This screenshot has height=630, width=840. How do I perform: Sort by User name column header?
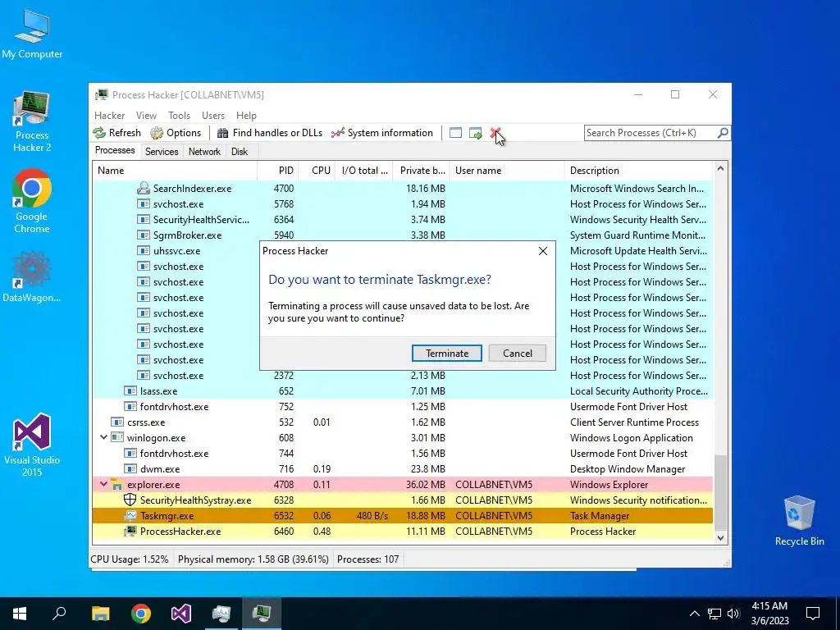pyautogui.click(x=507, y=171)
